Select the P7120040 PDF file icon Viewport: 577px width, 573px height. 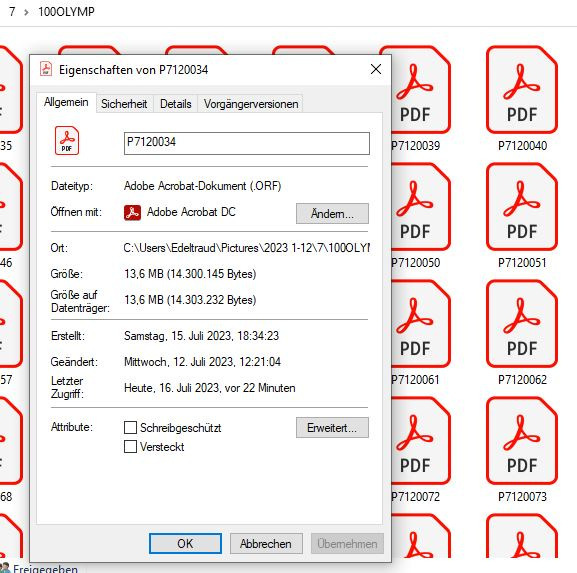[522, 89]
